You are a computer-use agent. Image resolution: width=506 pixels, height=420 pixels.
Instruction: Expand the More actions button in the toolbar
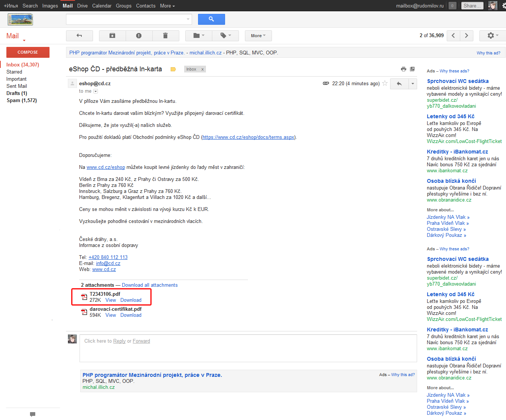click(x=258, y=36)
